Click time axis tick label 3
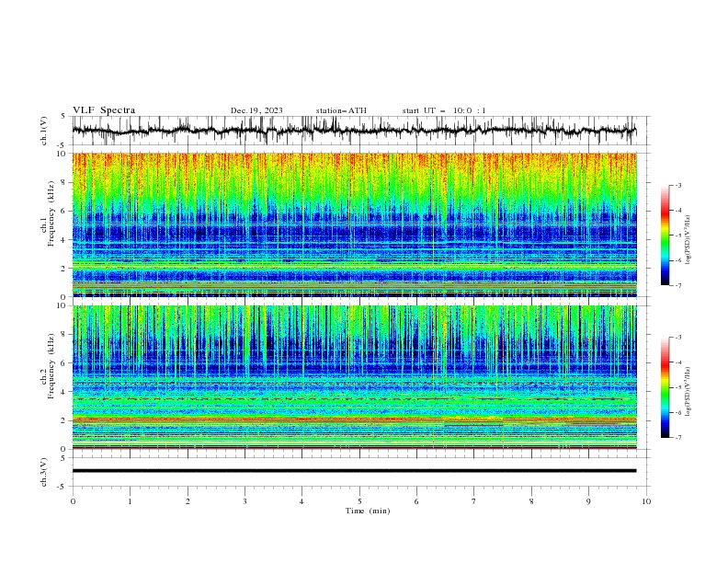Image resolution: width=728 pixels, height=563 pixels. pos(245,501)
